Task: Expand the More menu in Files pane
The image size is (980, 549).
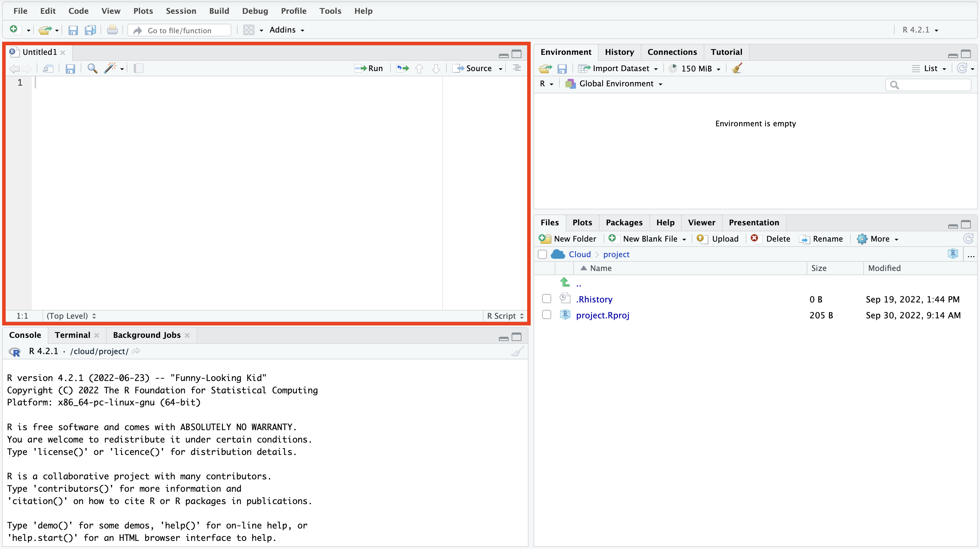Action: (x=878, y=238)
